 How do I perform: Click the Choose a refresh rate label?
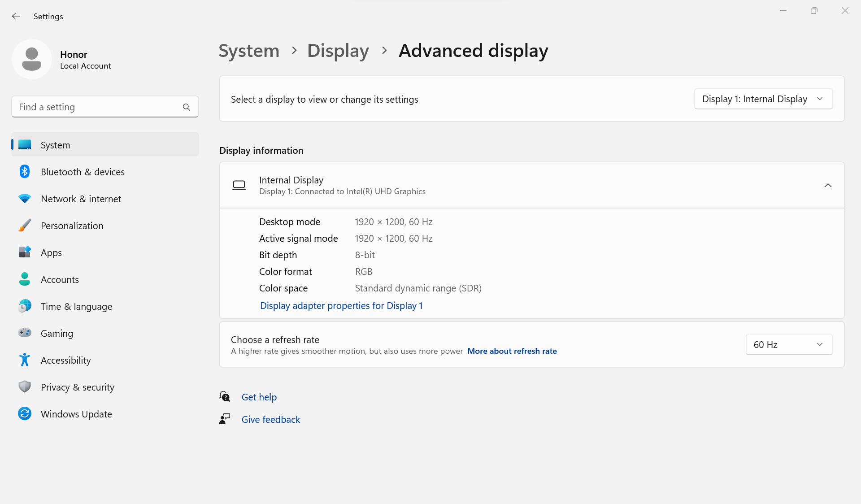pyautogui.click(x=275, y=339)
